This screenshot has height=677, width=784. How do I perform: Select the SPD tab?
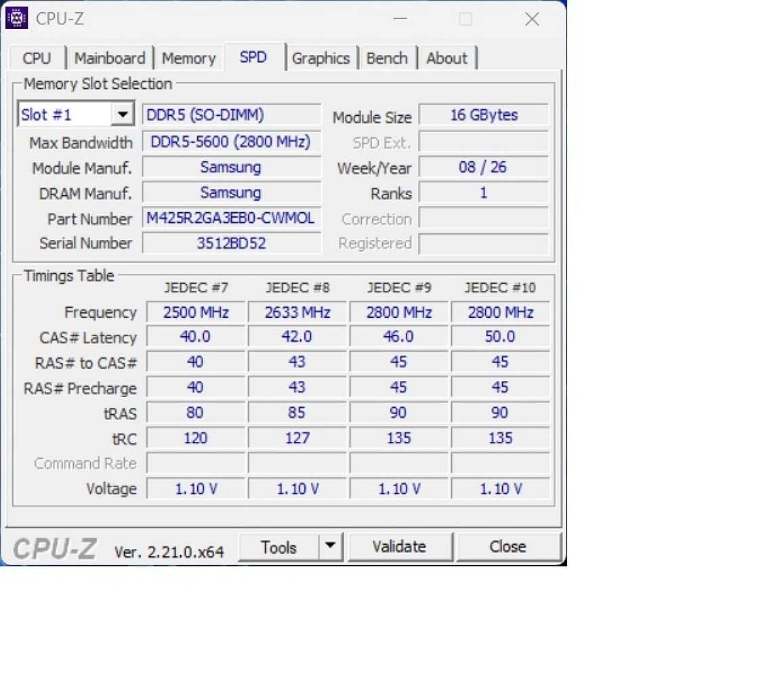[253, 57]
